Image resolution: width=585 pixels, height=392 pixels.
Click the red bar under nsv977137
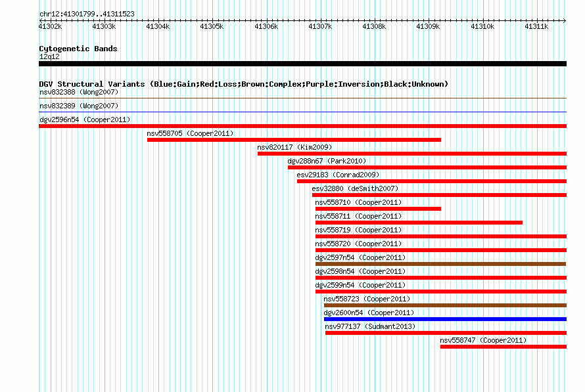click(446, 333)
